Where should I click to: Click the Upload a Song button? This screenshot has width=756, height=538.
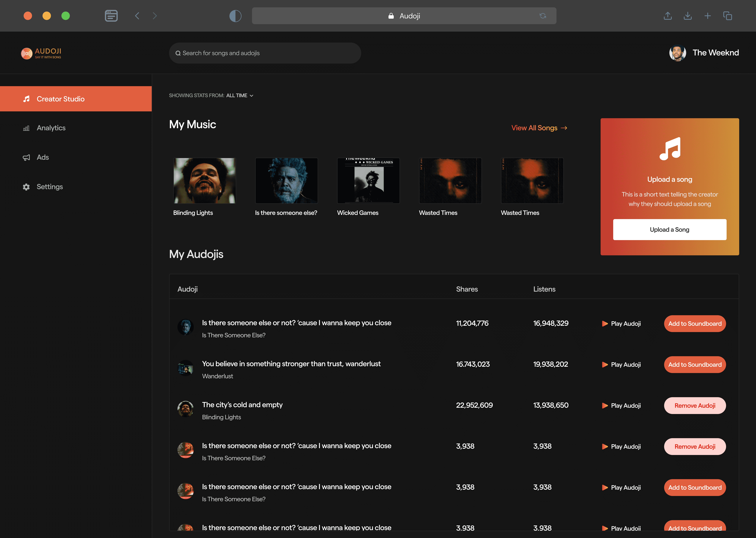[x=670, y=230]
